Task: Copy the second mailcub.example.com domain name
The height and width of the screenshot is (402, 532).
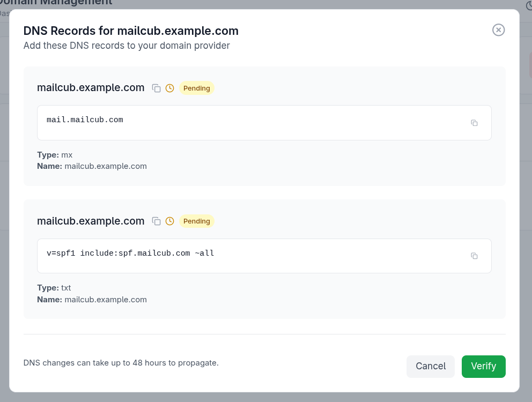Action: (x=156, y=221)
